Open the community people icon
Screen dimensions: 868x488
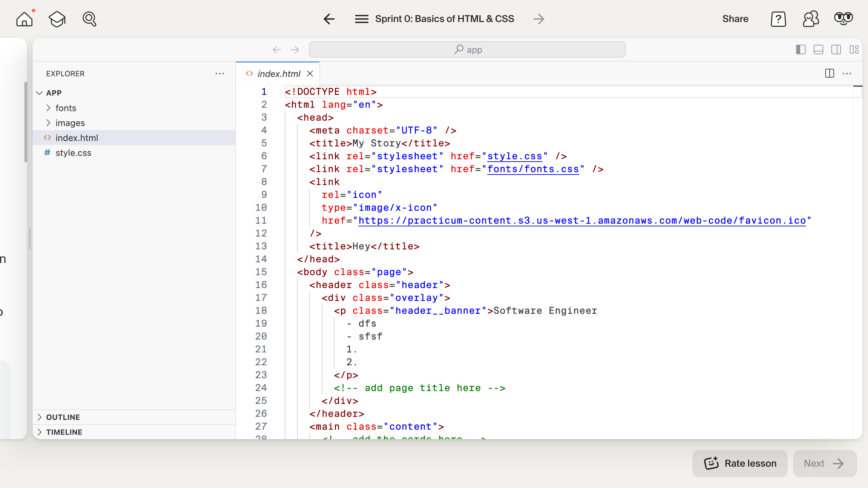(x=811, y=19)
